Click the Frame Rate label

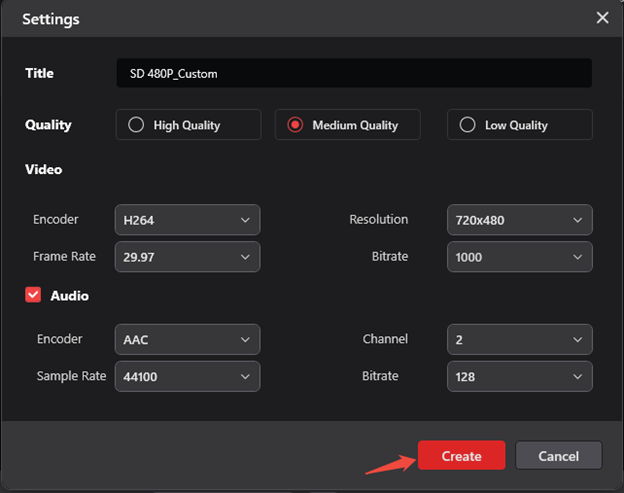click(x=64, y=257)
